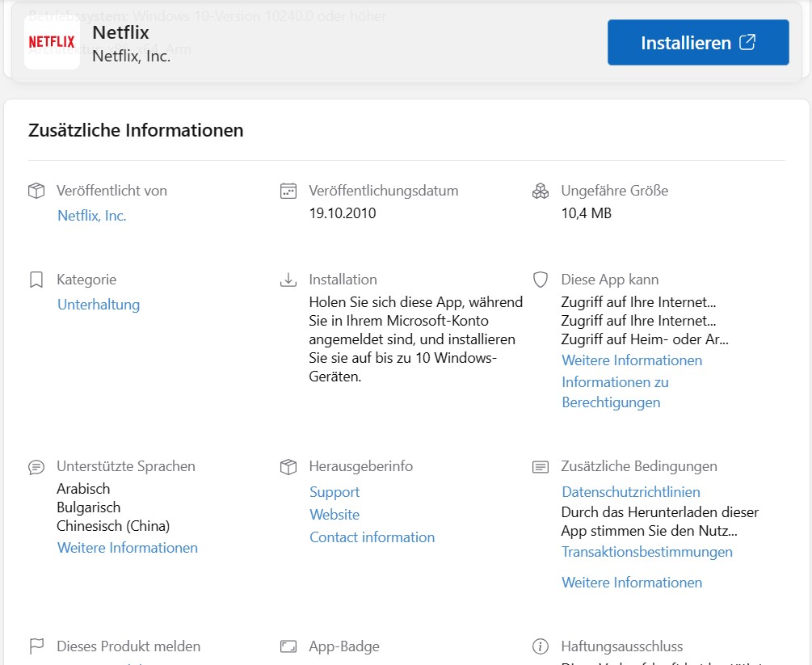Click the Durch das Herunterladen dieser text

pos(660,513)
